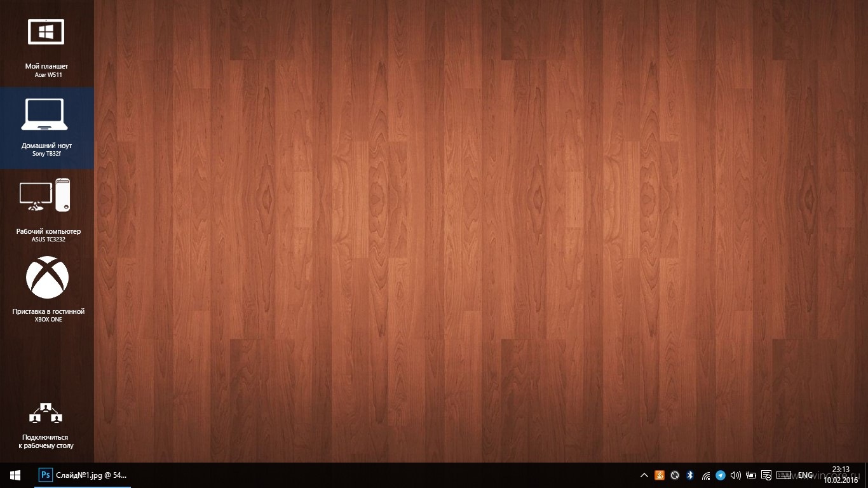Open Telegram from the system tray
The height and width of the screenshot is (488, 868).
tap(721, 475)
